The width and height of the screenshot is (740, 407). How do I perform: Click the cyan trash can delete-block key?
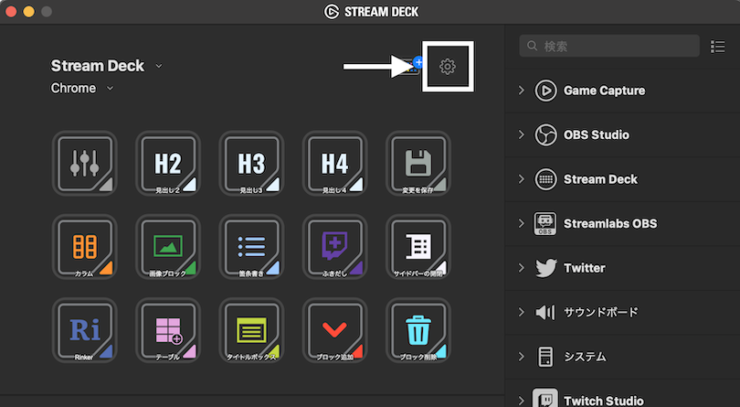click(x=418, y=331)
